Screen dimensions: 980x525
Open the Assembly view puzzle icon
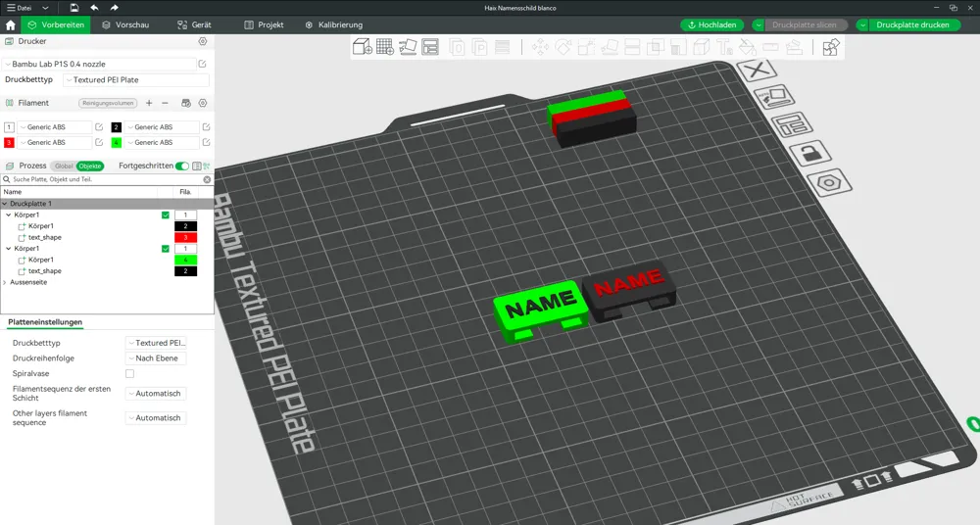[x=831, y=47]
